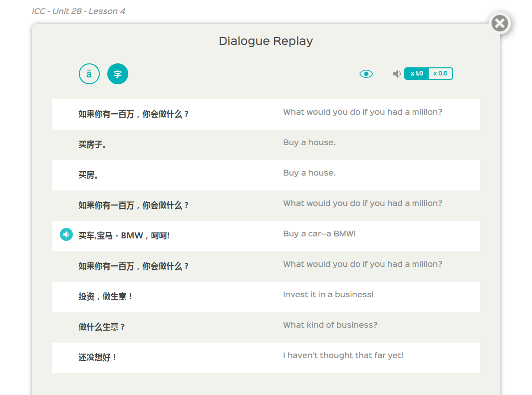Click the 做什么生意 dialogue line
Image resolution: width=532 pixels, height=395 pixels.
pyautogui.click(x=101, y=327)
